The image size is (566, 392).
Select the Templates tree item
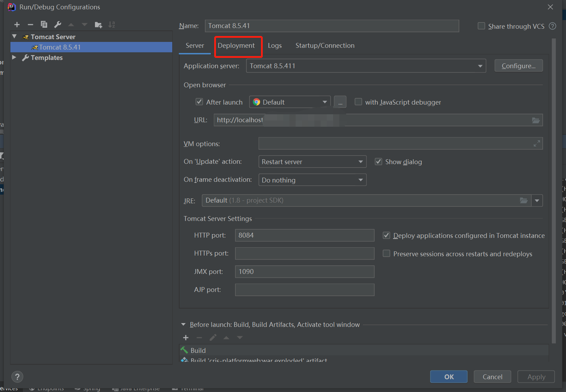point(47,57)
